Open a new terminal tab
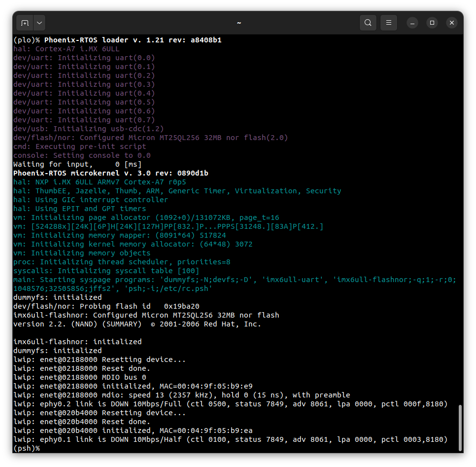Image resolution: width=476 pixels, height=467 pixels. pyautogui.click(x=25, y=23)
